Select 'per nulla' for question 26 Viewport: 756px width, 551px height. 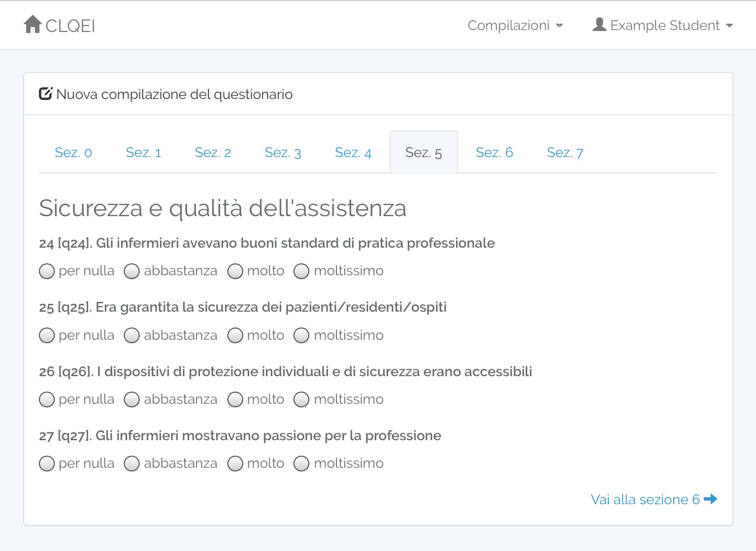[x=47, y=399]
